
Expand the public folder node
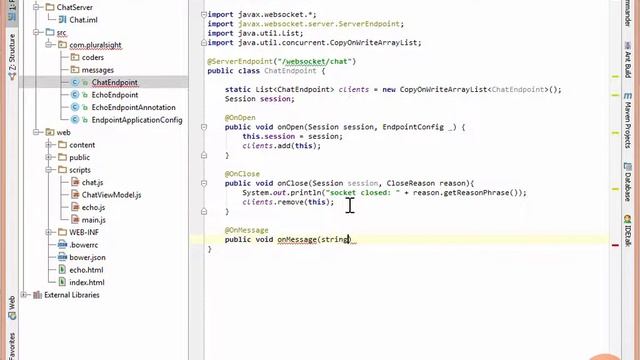click(49, 157)
